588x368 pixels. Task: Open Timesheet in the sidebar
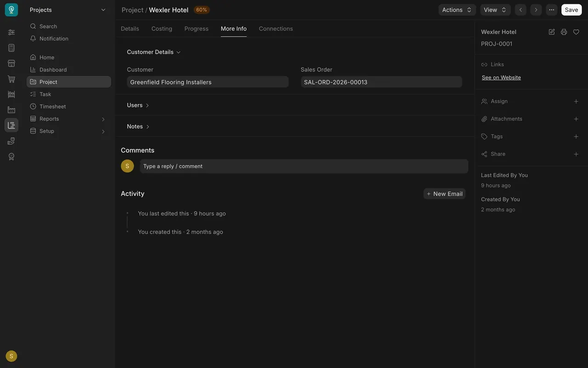pos(69,106)
